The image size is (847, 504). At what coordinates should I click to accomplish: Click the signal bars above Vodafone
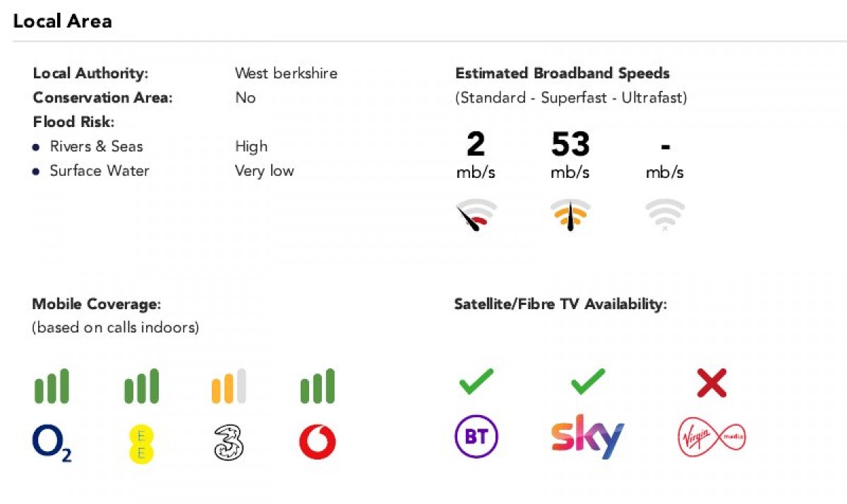pos(318,386)
